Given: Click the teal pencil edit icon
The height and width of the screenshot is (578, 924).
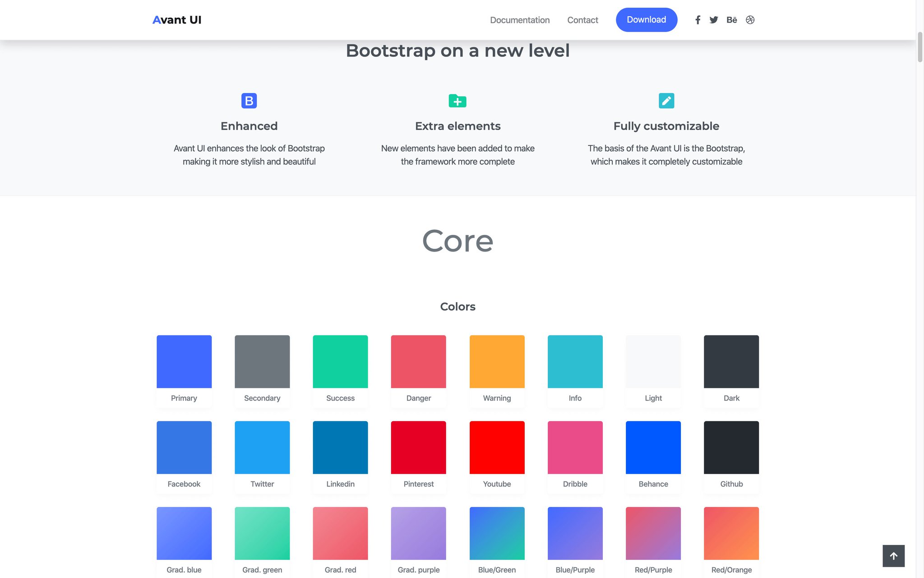Looking at the screenshot, I should (x=666, y=101).
